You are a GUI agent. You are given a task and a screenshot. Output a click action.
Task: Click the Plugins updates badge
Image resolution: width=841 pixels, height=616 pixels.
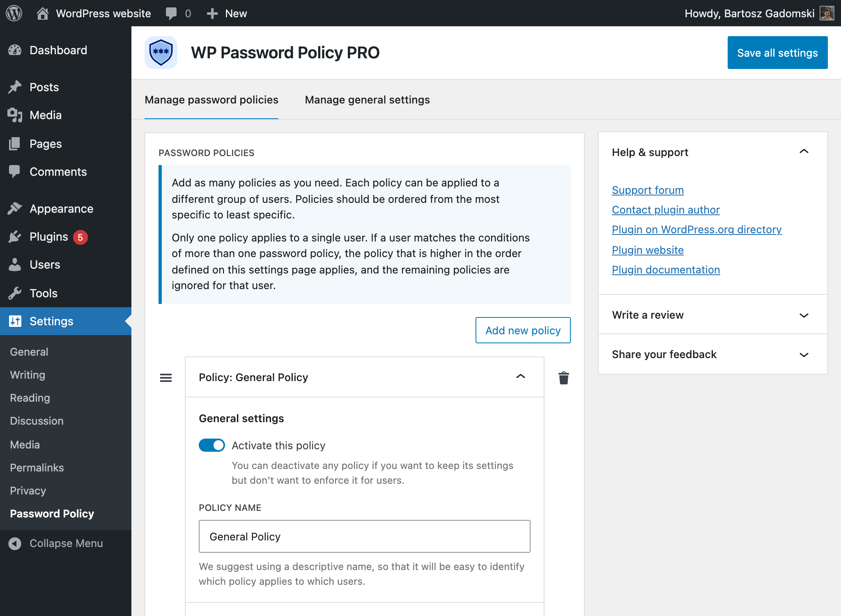pos(80,237)
